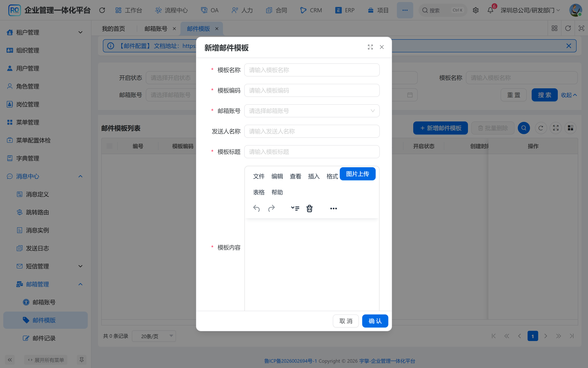Dismiss the 邮件配置 info banner

569,46
